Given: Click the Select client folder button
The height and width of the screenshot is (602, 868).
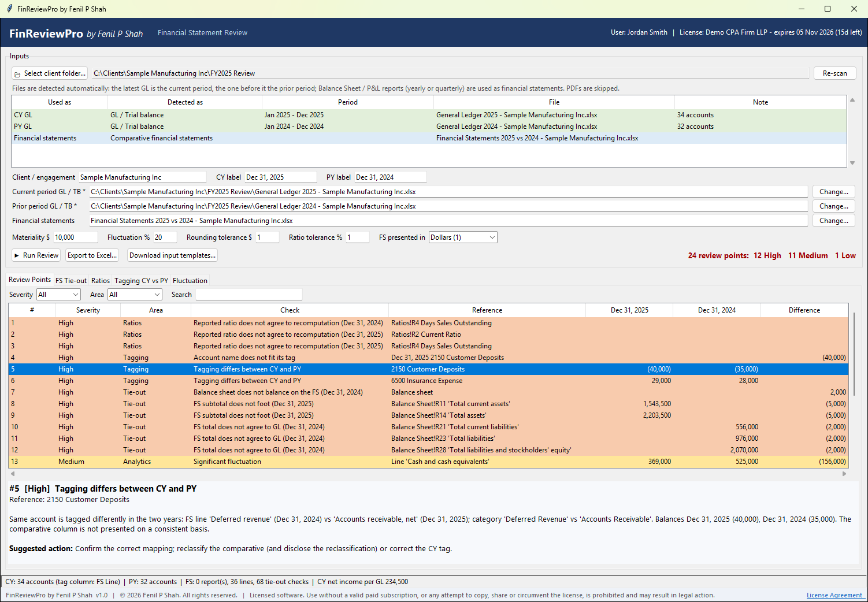Looking at the screenshot, I should (50, 73).
